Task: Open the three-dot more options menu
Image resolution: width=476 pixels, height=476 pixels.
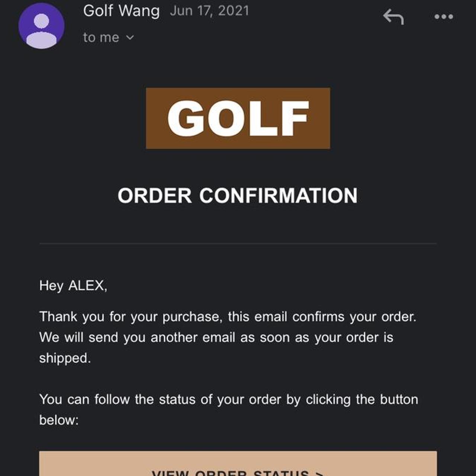Action: pyautogui.click(x=444, y=17)
